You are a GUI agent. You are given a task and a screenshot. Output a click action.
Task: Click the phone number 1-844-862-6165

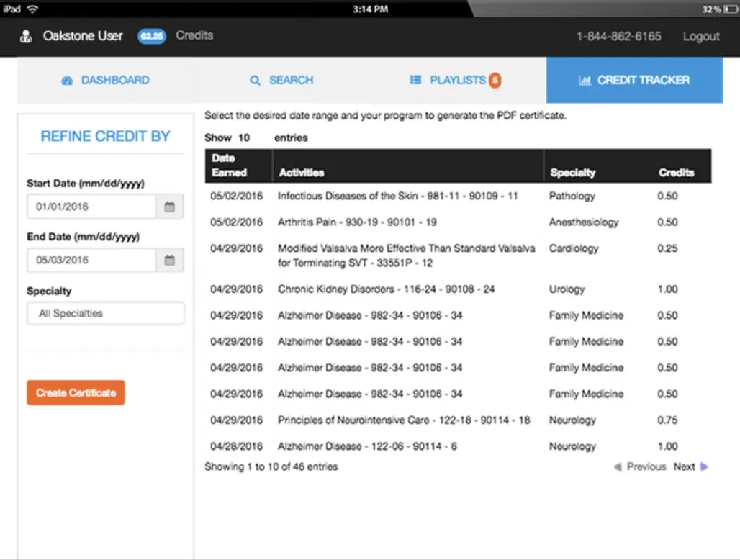(618, 36)
